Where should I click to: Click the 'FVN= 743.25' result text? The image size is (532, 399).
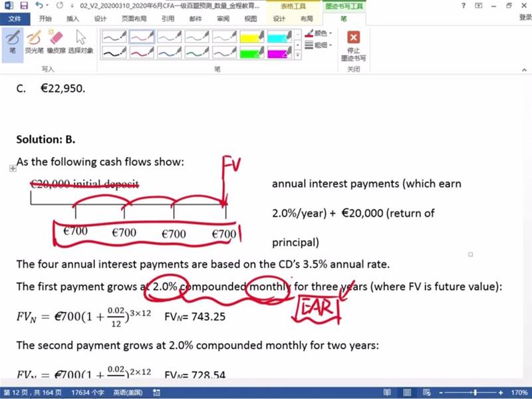pos(195,317)
